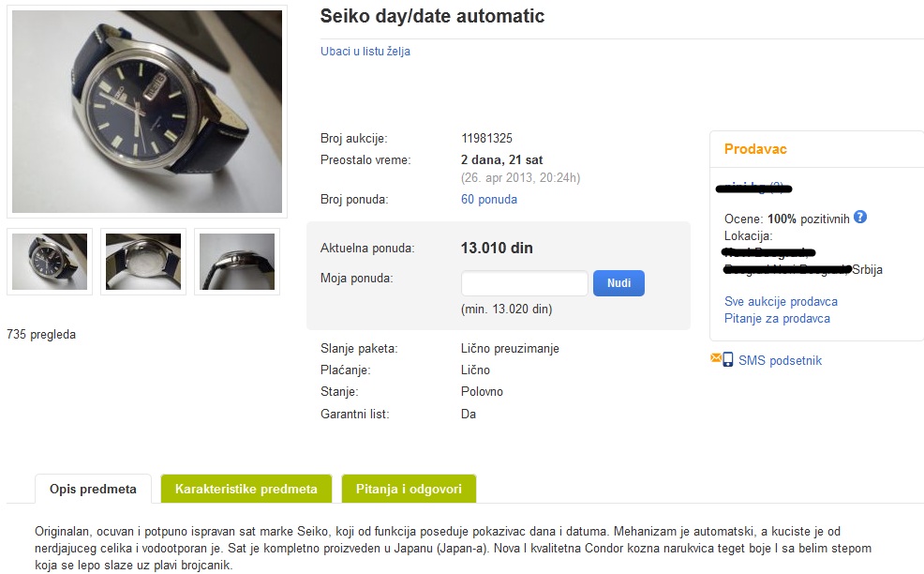
Task: Switch to the 'Opis predmeta' tab
Action: [x=94, y=489]
